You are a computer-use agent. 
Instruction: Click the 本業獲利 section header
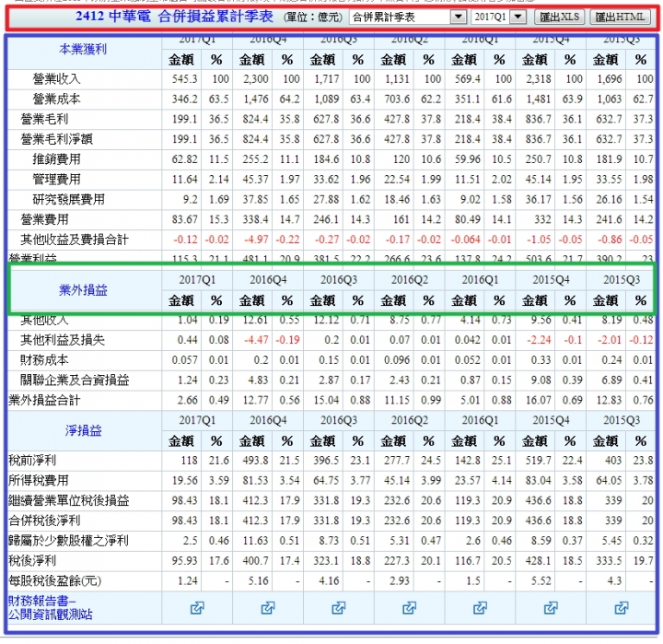[x=83, y=49]
